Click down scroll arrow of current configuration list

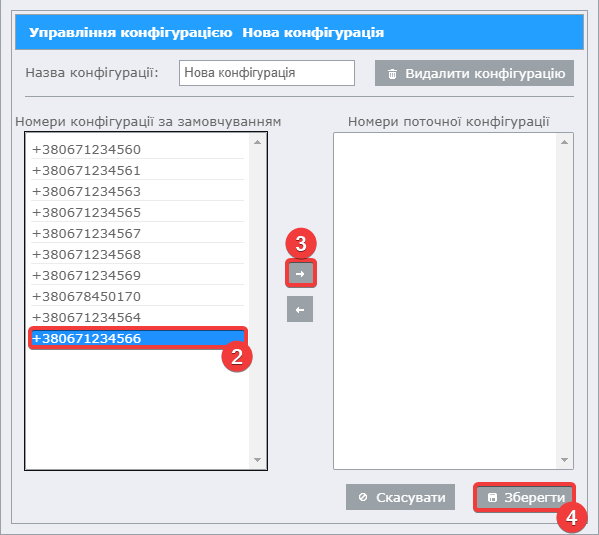pos(564,460)
